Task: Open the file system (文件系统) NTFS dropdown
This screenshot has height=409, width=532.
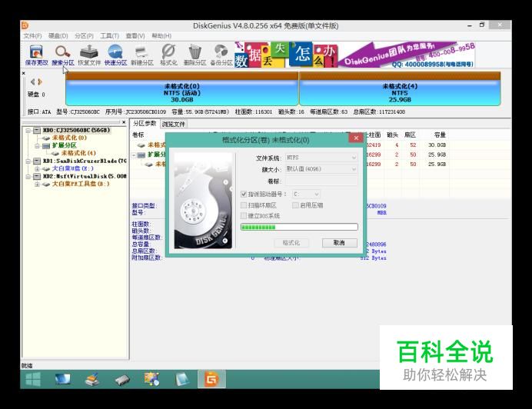Action: point(321,158)
